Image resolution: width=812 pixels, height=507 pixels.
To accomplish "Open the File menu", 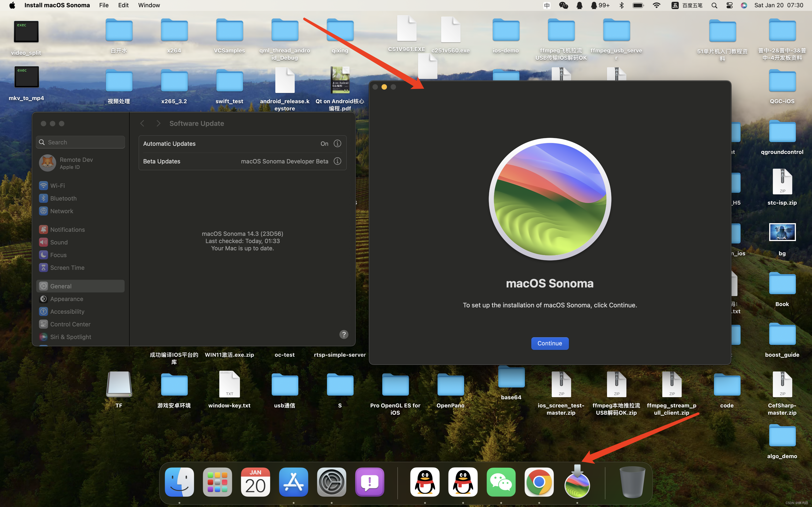I will click(104, 5).
